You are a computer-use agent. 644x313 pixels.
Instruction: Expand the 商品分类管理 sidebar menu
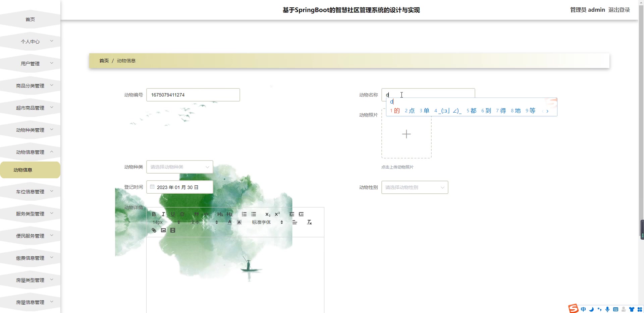pyautogui.click(x=30, y=86)
